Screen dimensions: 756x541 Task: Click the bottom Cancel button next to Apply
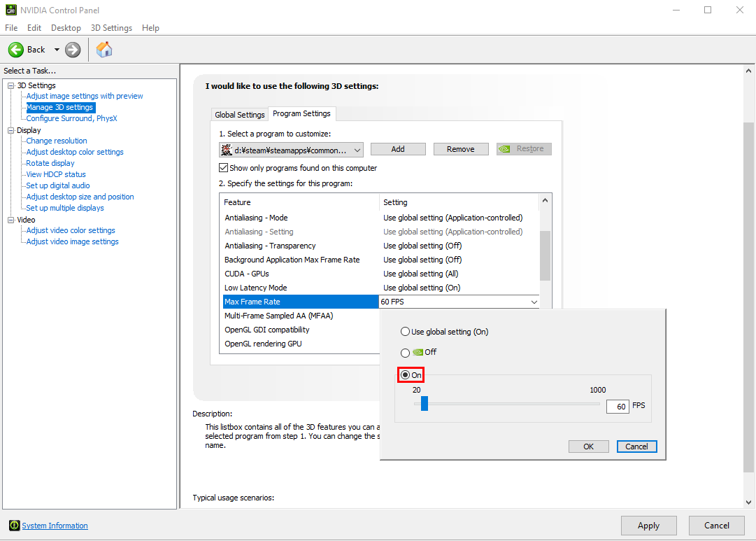pyautogui.click(x=716, y=526)
